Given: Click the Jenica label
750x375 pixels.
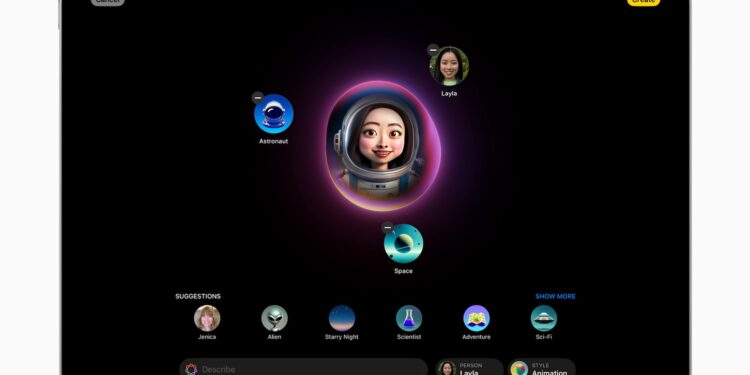Looking at the screenshot, I should [207, 337].
